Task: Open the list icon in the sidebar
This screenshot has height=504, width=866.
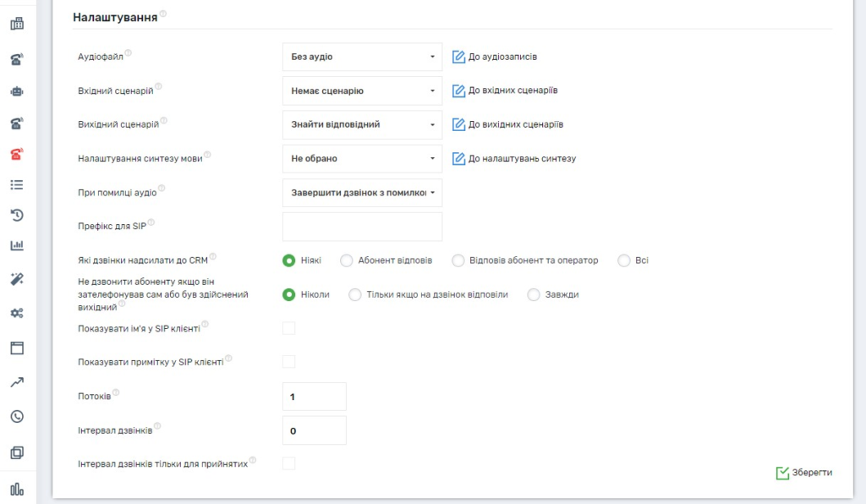Action: pyautogui.click(x=16, y=184)
